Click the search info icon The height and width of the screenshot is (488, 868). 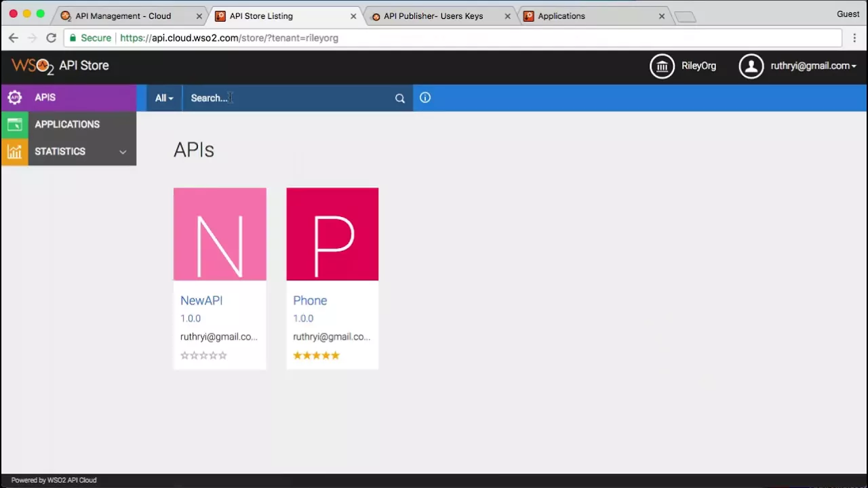[x=425, y=98]
